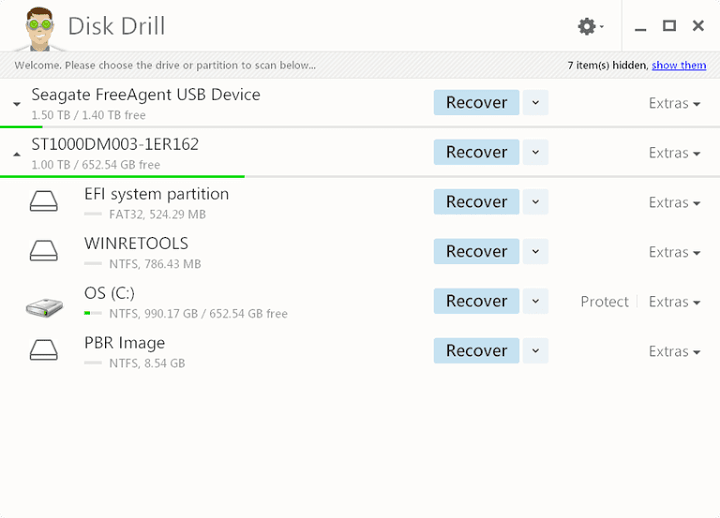Screen dimensions: 720x518
Task: Open Extras menu for WINRETOOLS
Action: [x=674, y=252]
